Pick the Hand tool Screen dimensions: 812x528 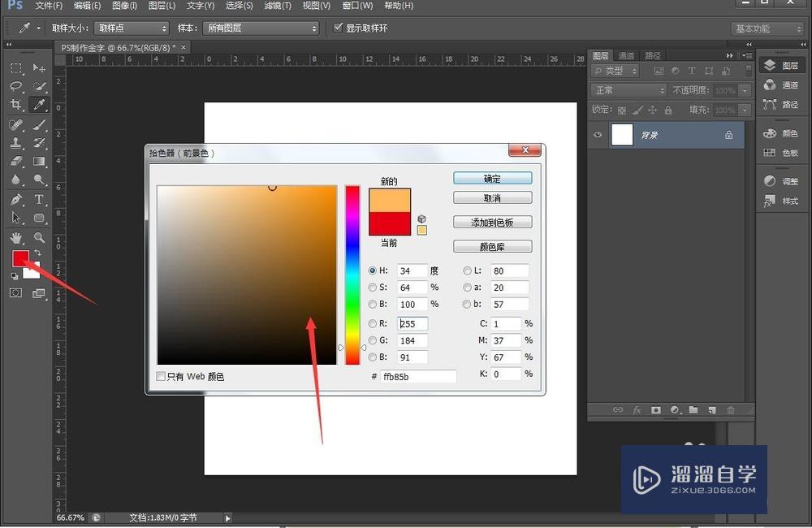15,238
